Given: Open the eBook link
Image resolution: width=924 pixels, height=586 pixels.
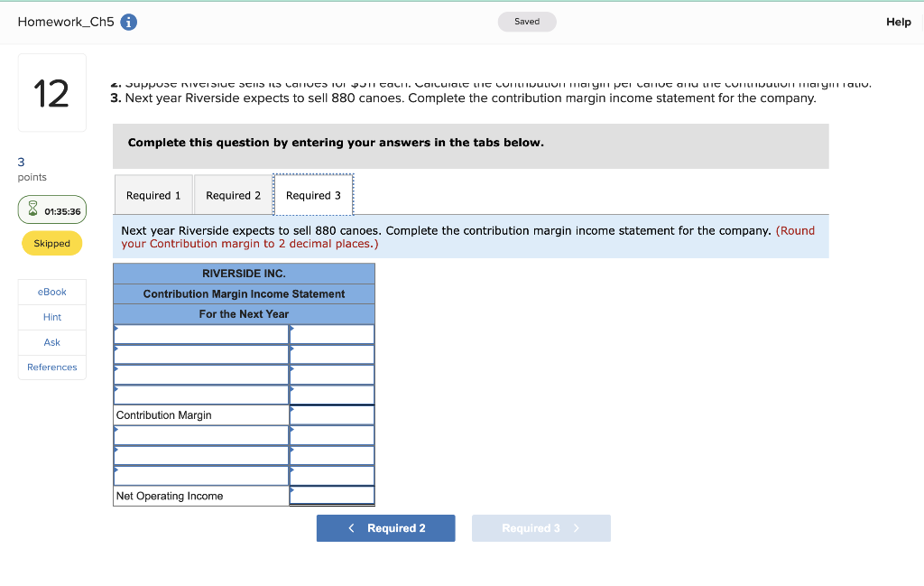Looking at the screenshot, I should 51,292.
